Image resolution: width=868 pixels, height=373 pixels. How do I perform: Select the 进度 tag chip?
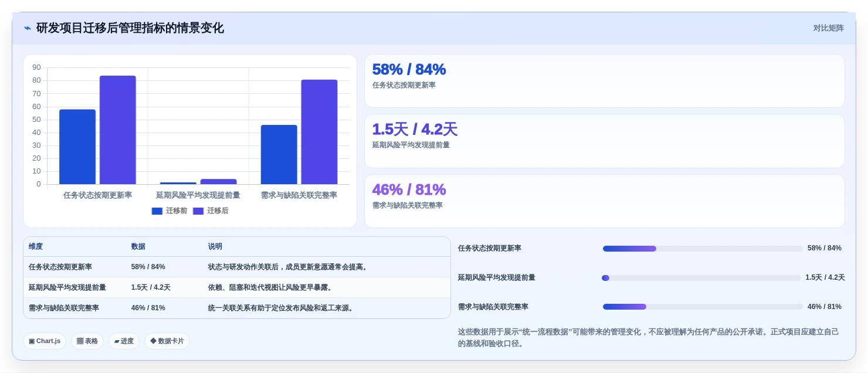pos(124,341)
